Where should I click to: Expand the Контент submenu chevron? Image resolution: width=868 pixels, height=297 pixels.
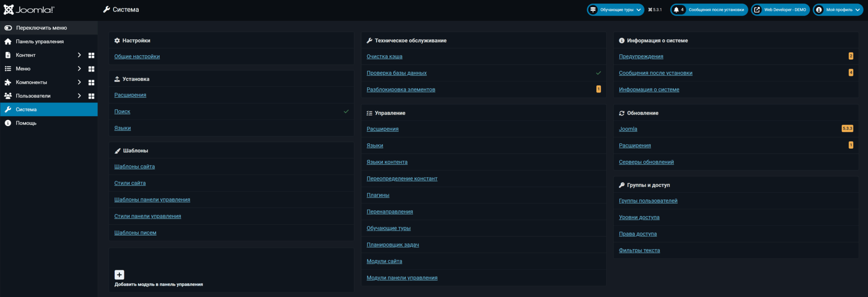coord(79,55)
